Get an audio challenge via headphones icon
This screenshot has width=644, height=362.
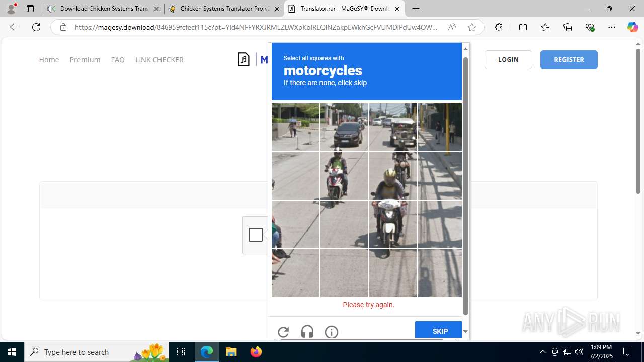click(307, 332)
